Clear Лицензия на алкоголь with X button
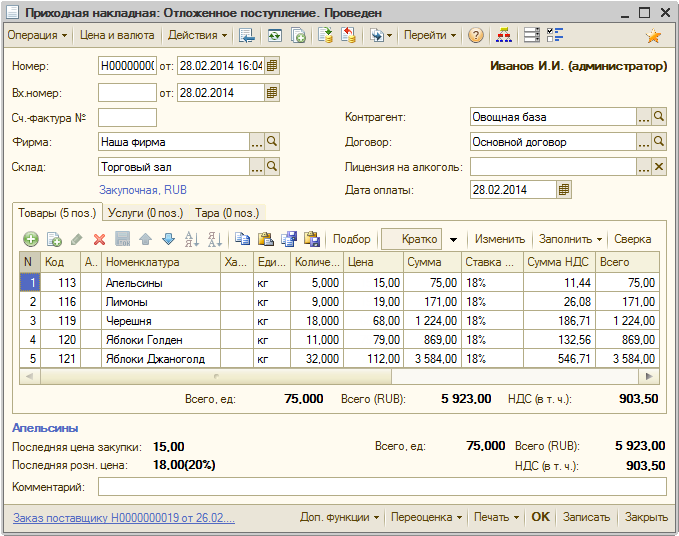The width and height of the screenshot is (679, 536). pyautogui.click(x=659, y=167)
